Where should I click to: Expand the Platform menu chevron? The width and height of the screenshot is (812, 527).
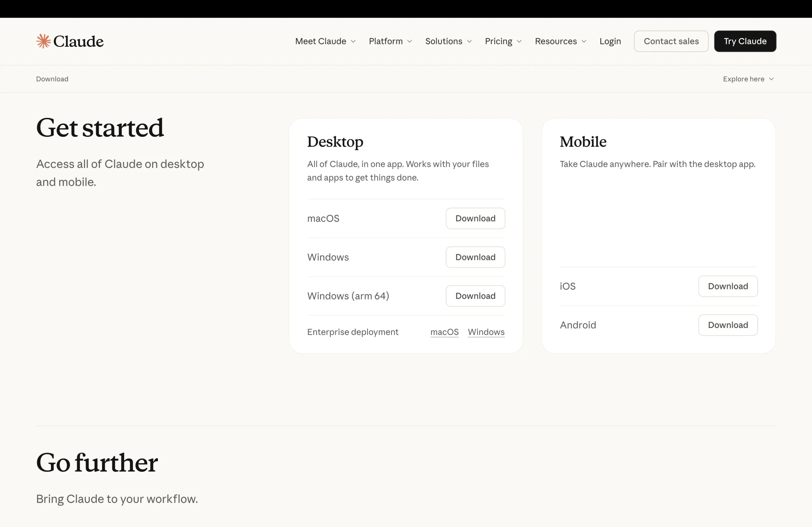click(x=410, y=42)
